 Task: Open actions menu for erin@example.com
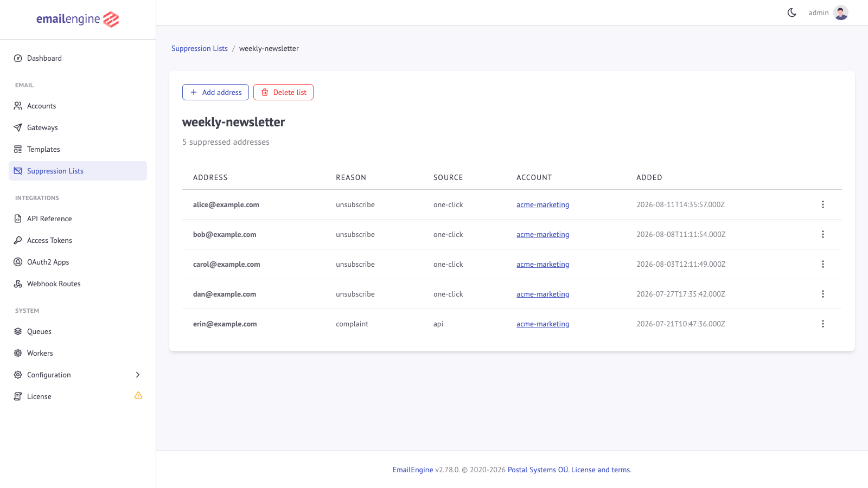pyautogui.click(x=823, y=324)
